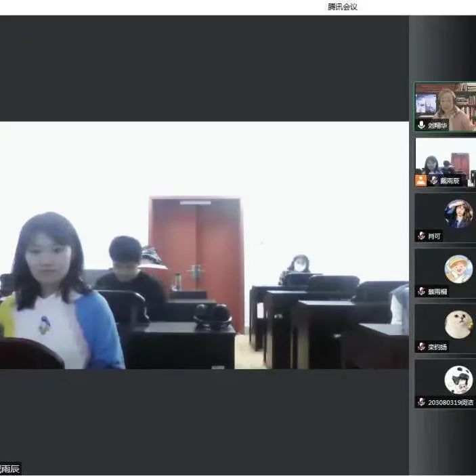The image size is (476, 476).
Task: Click the muted mic icon next to 肖可
Action: pyautogui.click(x=421, y=236)
